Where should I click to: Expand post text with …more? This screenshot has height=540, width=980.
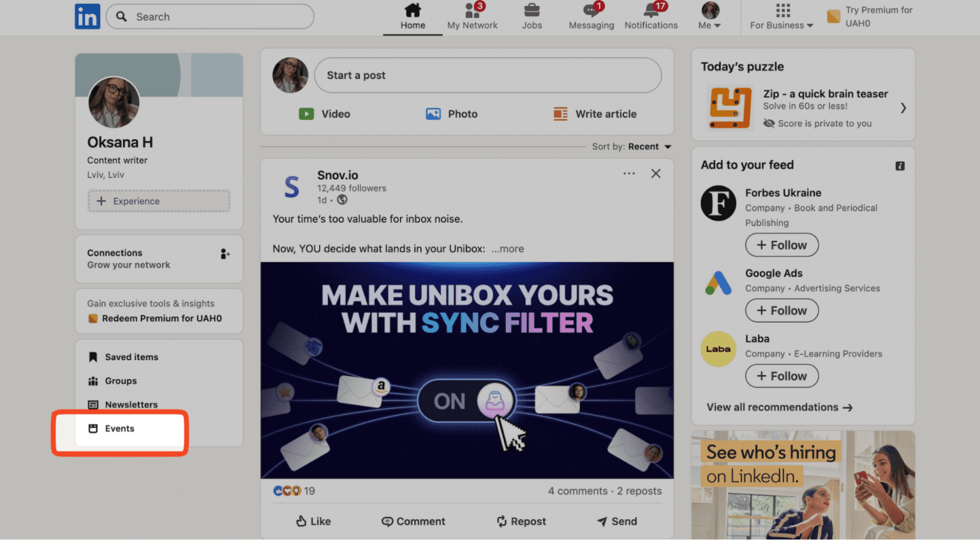tap(508, 249)
